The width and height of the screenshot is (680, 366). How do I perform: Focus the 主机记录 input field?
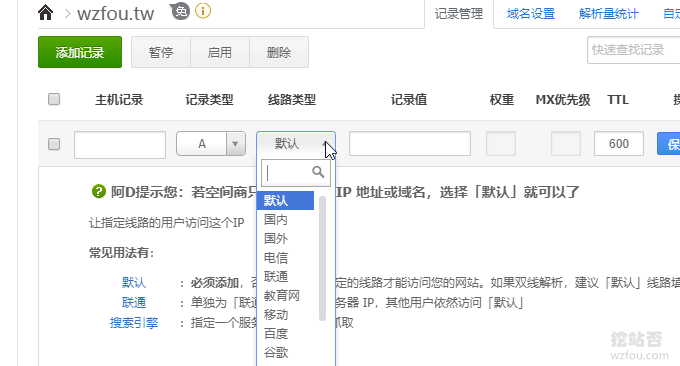click(120, 144)
